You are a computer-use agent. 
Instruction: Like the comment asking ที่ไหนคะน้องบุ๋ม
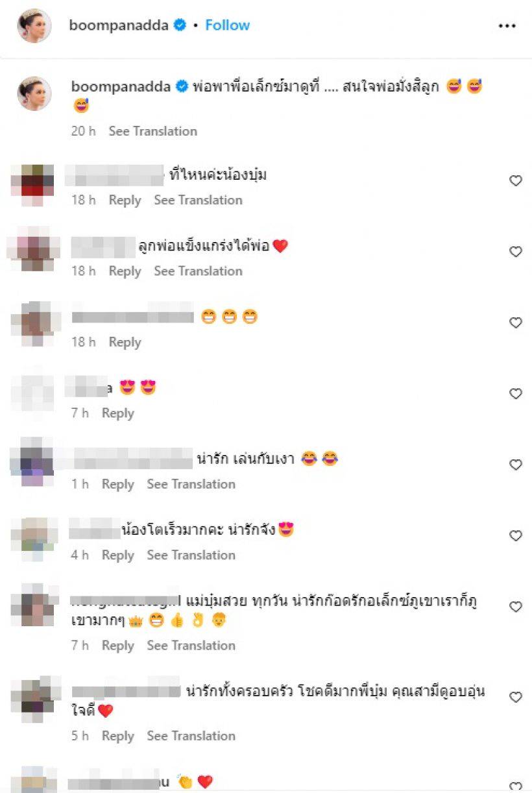coord(516,181)
